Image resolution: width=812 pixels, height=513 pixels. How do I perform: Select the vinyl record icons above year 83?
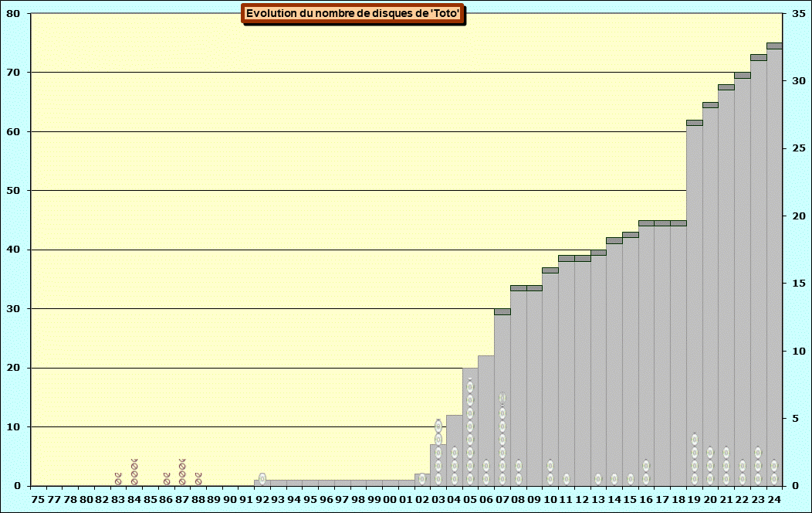click(118, 479)
